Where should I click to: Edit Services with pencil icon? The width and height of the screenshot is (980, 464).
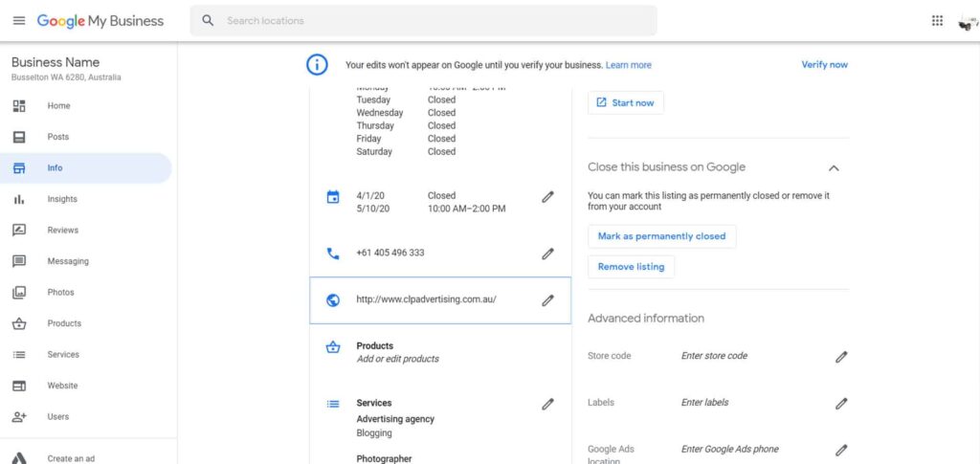point(547,404)
